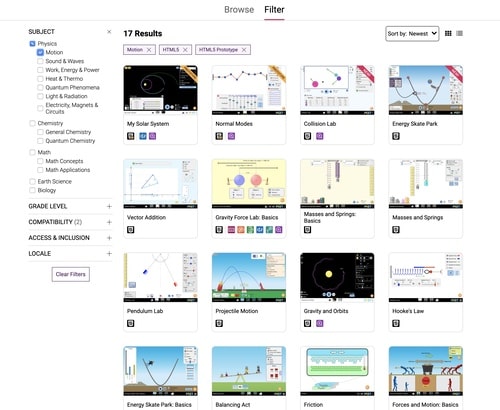Image resolution: width=500 pixels, height=410 pixels.
Task: Switch to grid view layout icon
Action: click(x=448, y=33)
